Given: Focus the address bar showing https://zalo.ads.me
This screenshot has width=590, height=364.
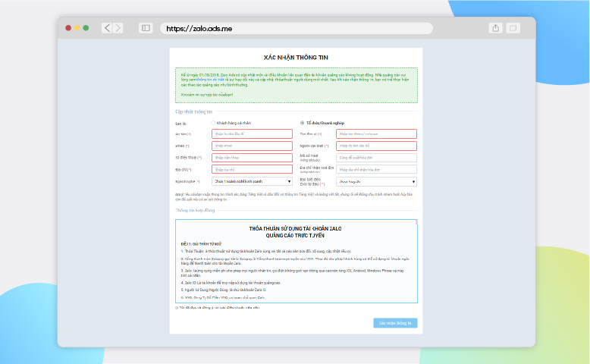Looking at the screenshot, I should (x=297, y=28).
